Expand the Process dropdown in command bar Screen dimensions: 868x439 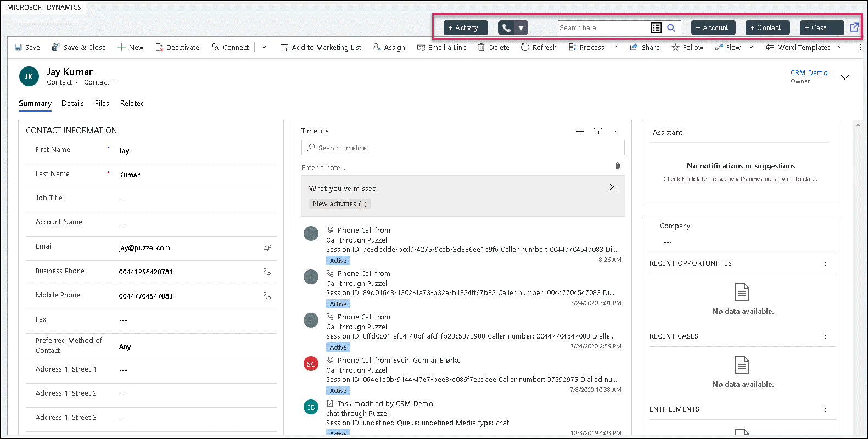click(614, 47)
